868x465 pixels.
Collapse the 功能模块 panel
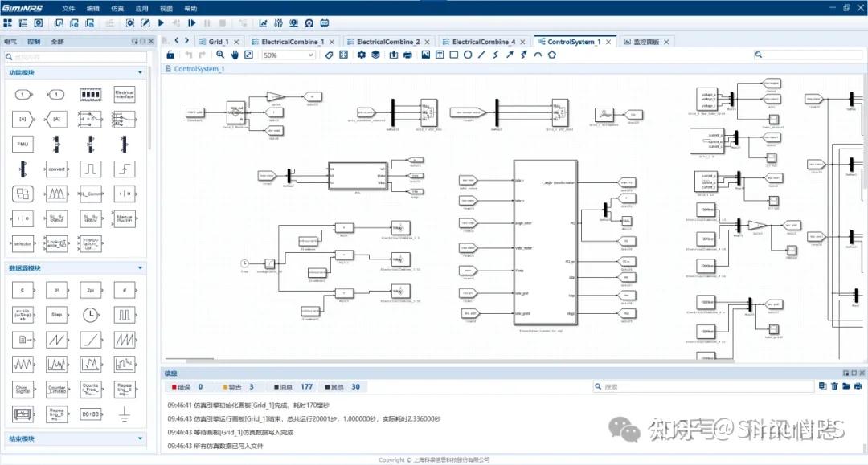139,72
